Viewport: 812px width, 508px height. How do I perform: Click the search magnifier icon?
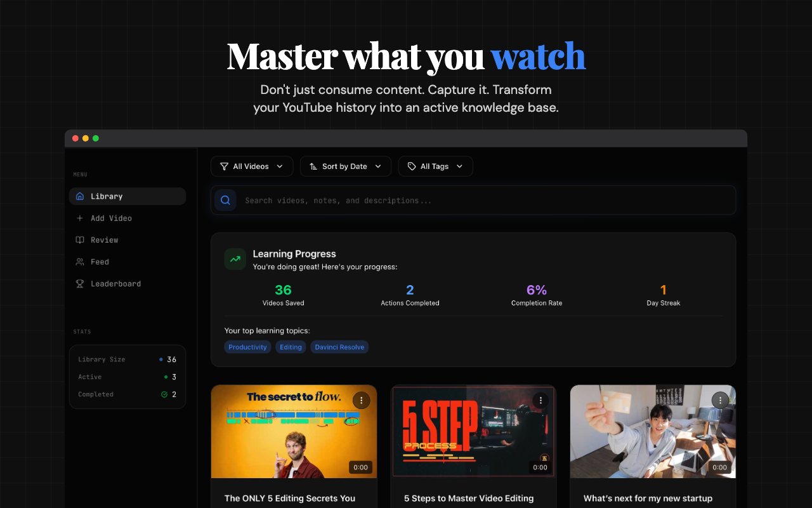pos(225,200)
